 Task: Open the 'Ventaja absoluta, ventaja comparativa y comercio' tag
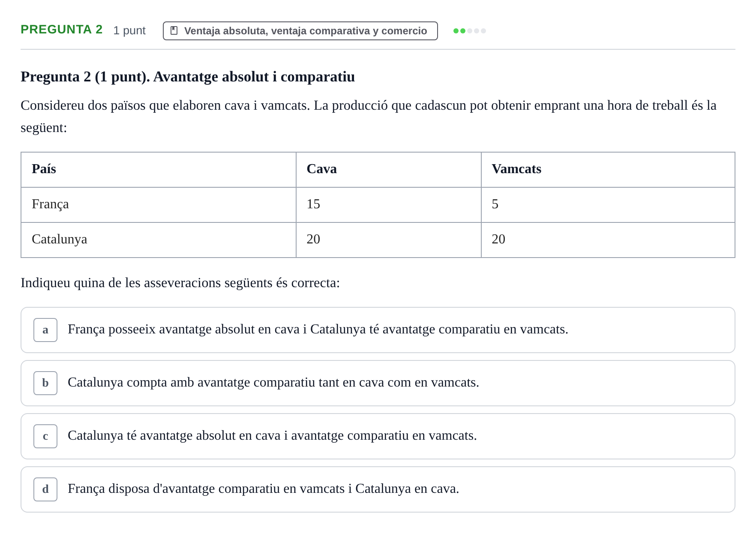pyautogui.click(x=300, y=31)
